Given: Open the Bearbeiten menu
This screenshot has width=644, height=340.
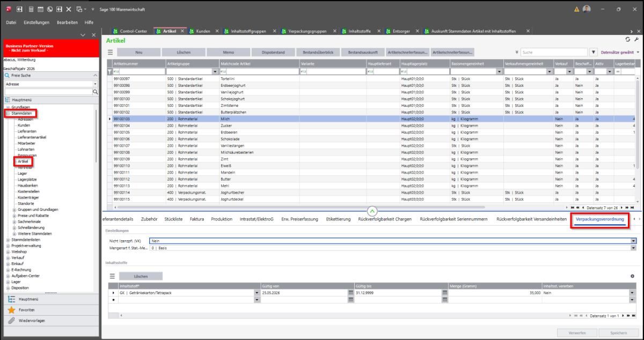Looking at the screenshot, I should 67,23.
